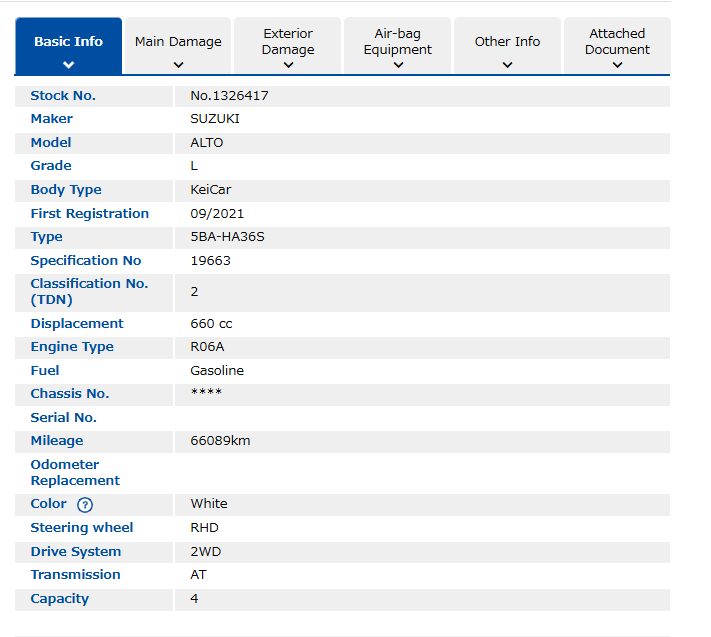The image size is (711, 637).
Task: Select the Basic Info tab label
Action: (x=68, y=42)
